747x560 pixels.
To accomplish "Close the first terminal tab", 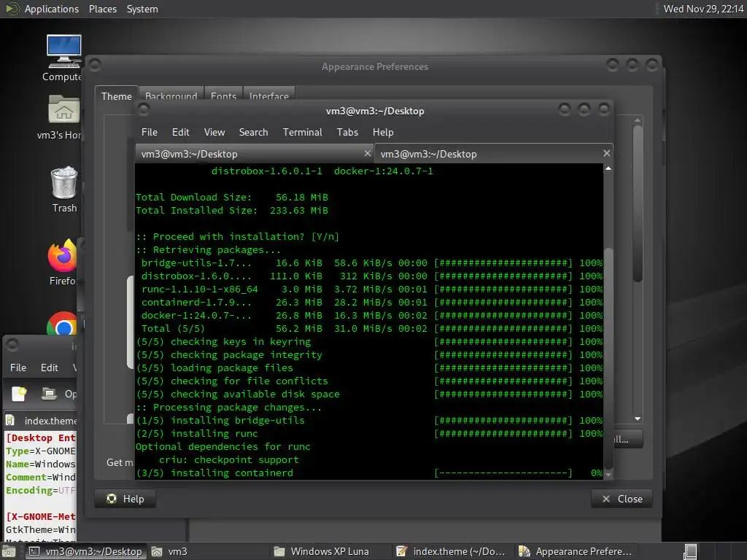I will tap(368, 153).
